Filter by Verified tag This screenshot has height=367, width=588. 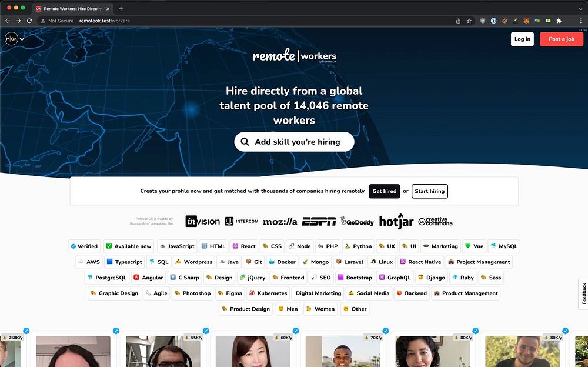tap(84, 246)
